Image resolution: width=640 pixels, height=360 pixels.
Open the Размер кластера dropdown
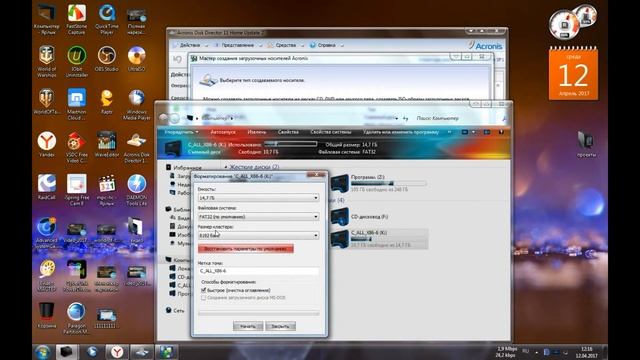point(258,236)
